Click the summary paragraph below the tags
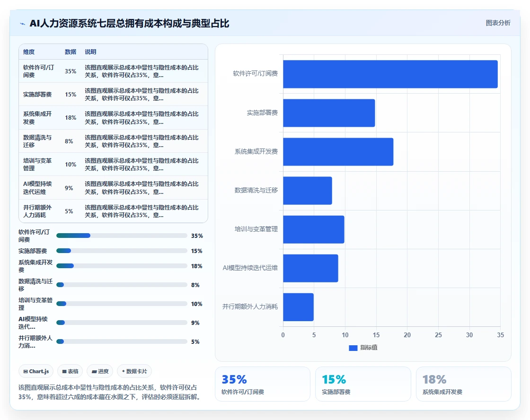 [111, 392]
